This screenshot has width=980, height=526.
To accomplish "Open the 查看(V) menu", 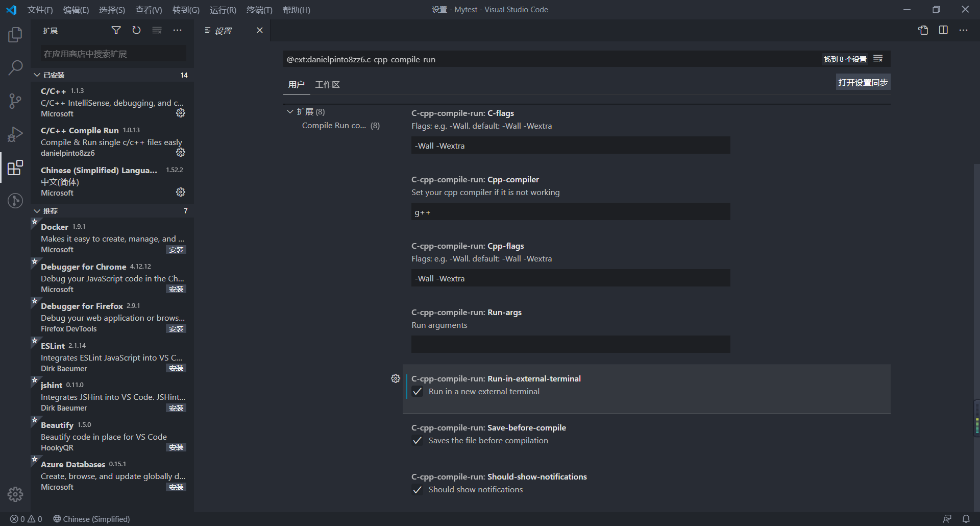I will point(149,10).
